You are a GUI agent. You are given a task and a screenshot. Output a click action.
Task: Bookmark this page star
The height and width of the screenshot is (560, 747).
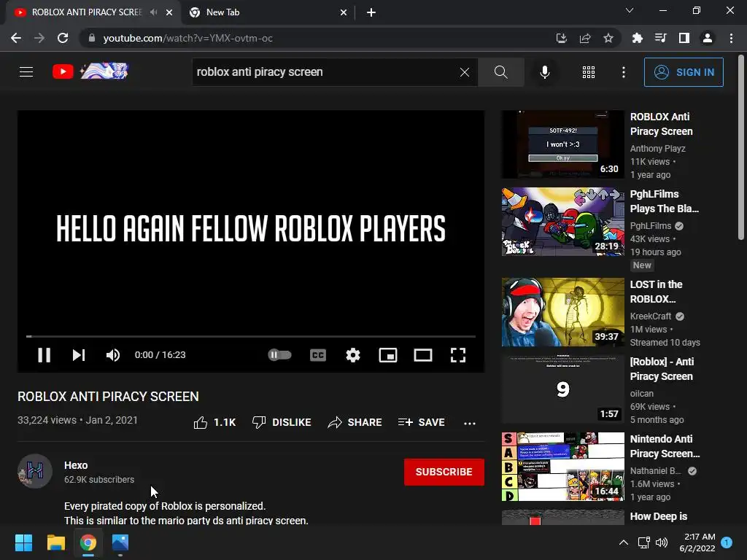(x=608, y=38)
